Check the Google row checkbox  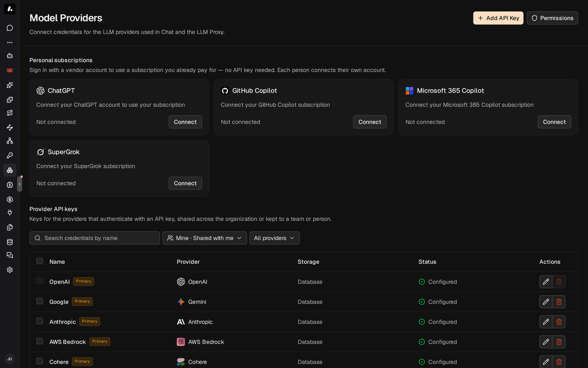[x=40, y=301]
